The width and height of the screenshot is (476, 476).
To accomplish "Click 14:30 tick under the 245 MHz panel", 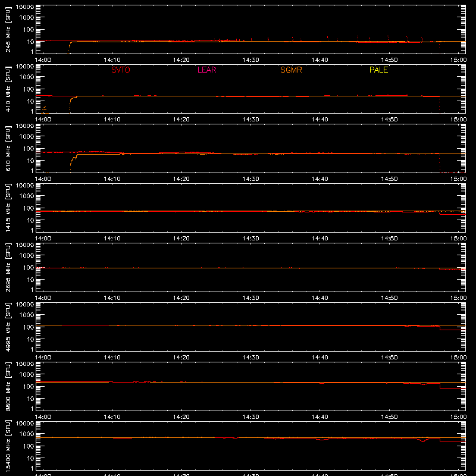I will click(250, 60).
